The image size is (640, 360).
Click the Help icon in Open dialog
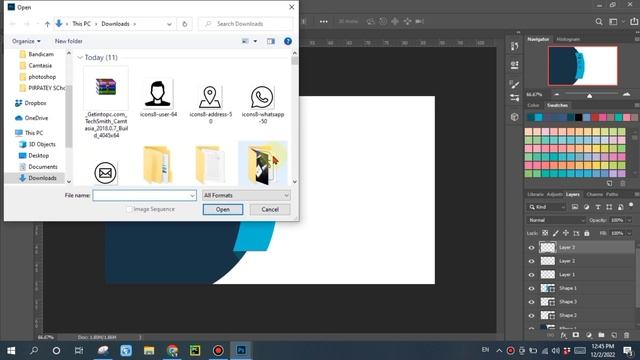point(288,41)
